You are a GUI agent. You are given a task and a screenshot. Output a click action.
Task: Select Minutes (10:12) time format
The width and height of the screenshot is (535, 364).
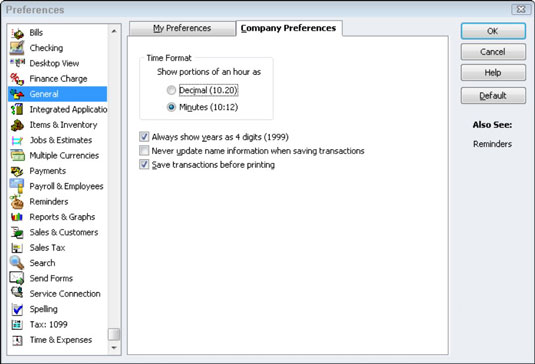(x=171, y=107)
